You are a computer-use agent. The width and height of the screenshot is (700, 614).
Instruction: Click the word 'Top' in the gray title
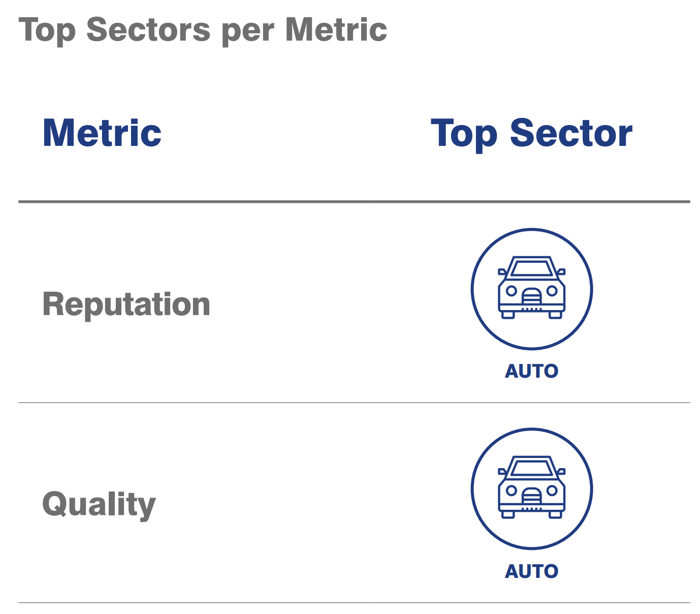(47, 30)
